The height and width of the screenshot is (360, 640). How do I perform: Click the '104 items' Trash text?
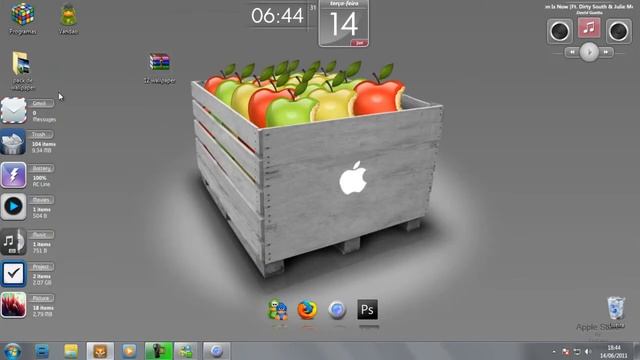pyautogui.click(x=44, y=144)
